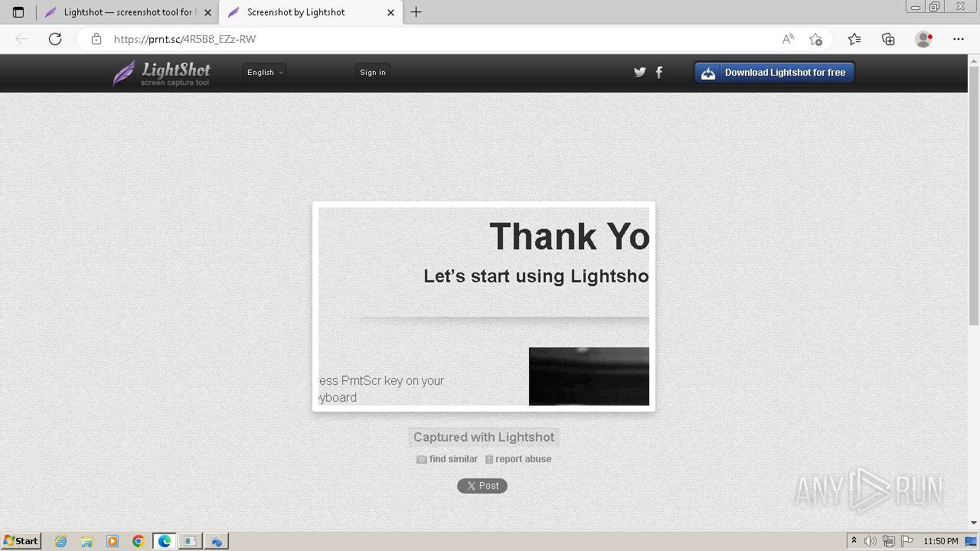Open the English language dropdown
The image size is (980, 551).
tap(265, 72)
